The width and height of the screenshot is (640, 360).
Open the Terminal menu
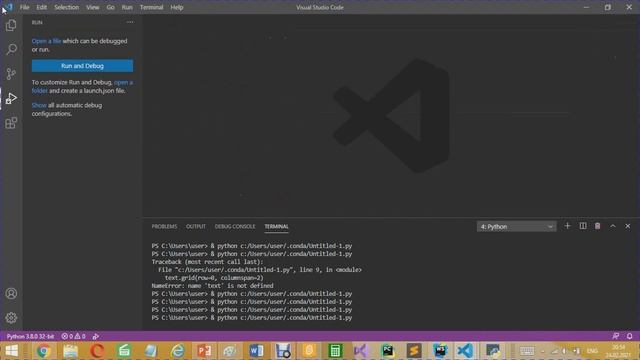coord(151,7)
